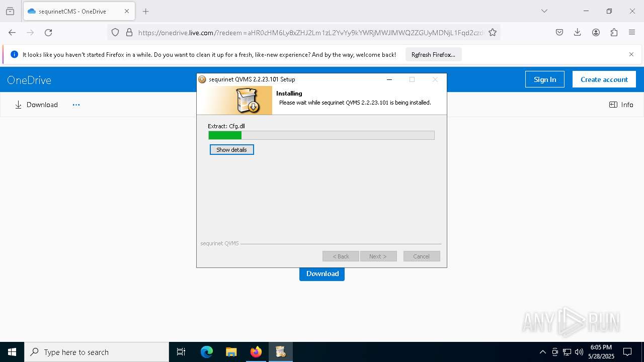Click the info icon in the notification bar
The width and height of the screenshot is (644, 362).
click(14, 54)
